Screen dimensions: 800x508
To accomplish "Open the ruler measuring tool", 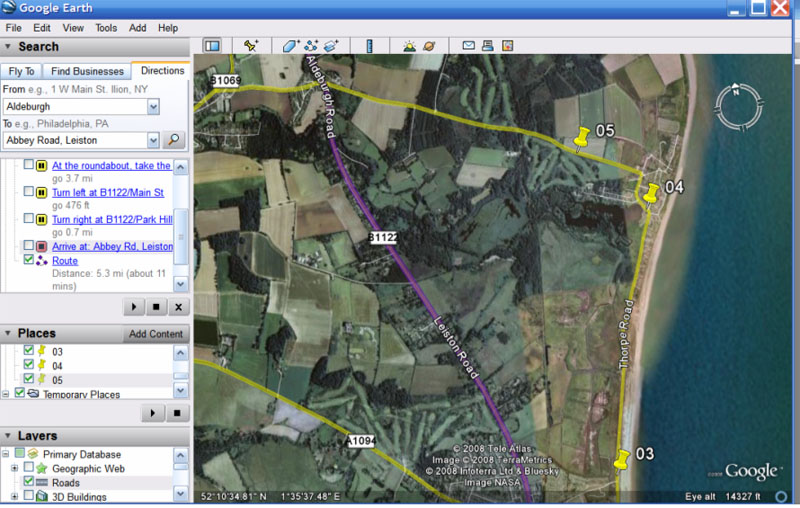I will click(369, 46).
